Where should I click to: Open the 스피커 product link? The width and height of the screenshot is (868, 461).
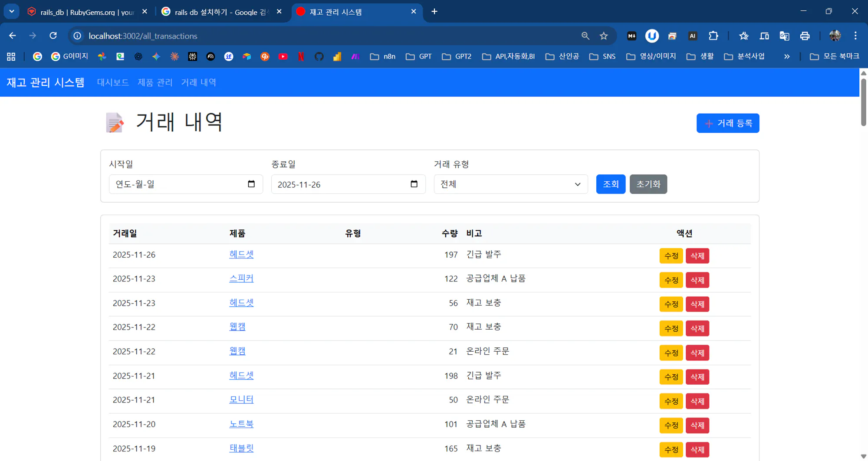[x=241, y=278]
